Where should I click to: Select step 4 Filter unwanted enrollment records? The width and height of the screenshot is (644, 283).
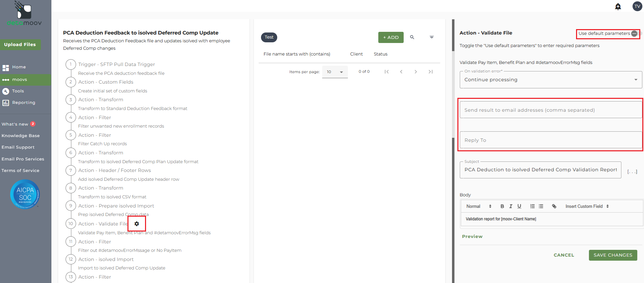[x=95, y=117]
